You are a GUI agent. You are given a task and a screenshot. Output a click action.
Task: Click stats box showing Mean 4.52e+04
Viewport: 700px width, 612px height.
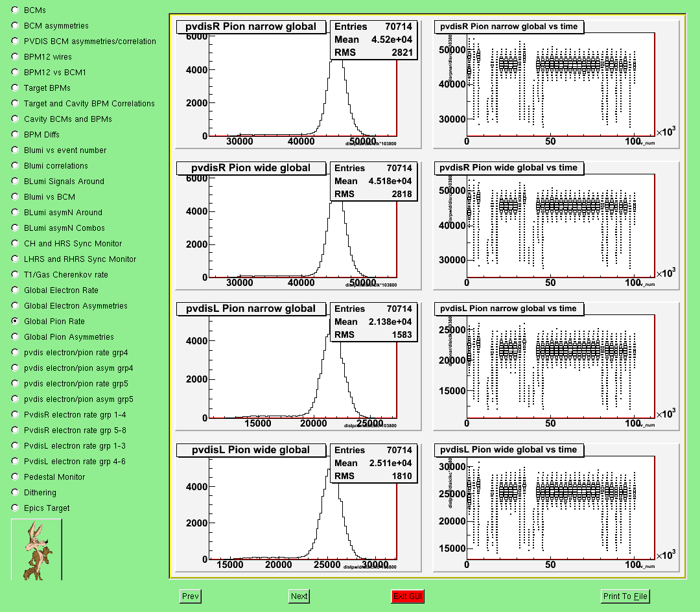pyautogui.click(x=373, y=40)
